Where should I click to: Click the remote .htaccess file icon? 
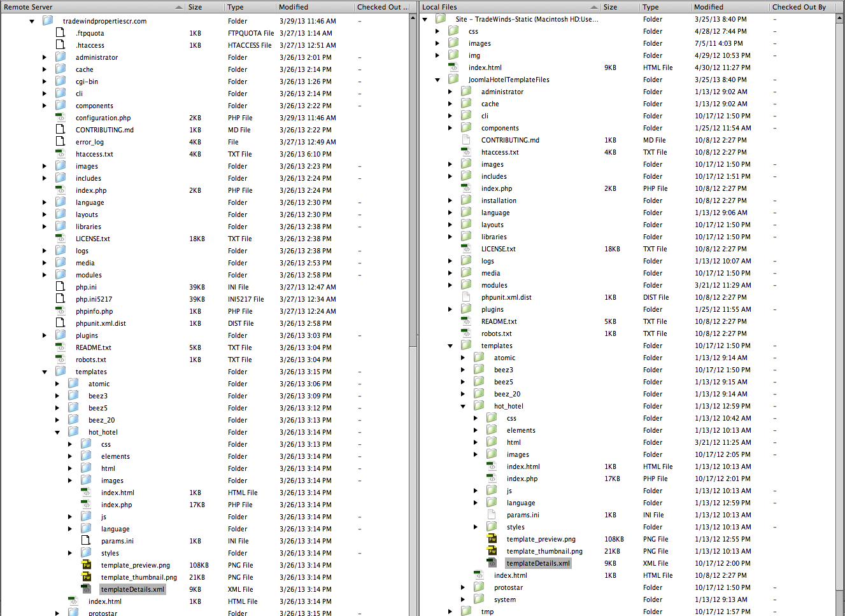(60, 45)
